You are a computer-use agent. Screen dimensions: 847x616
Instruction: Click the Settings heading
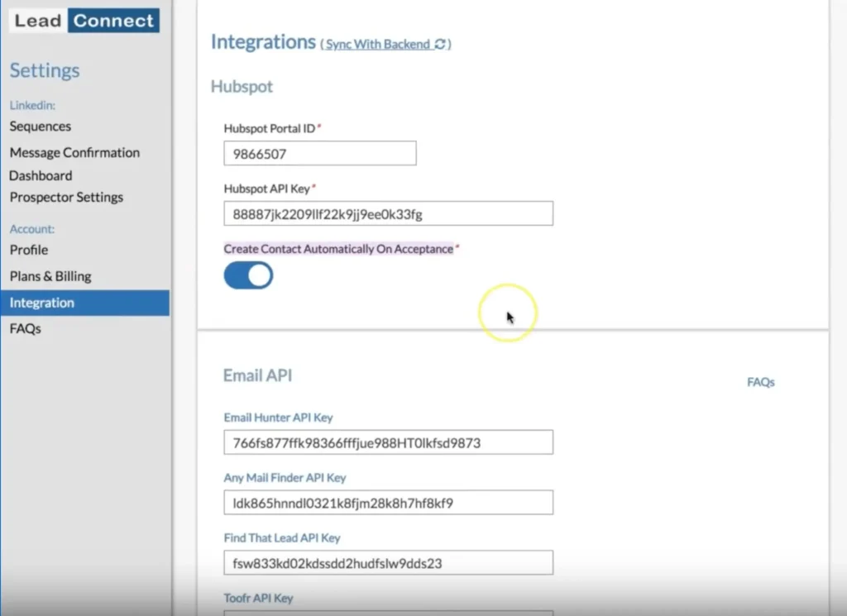pos(45,71)
